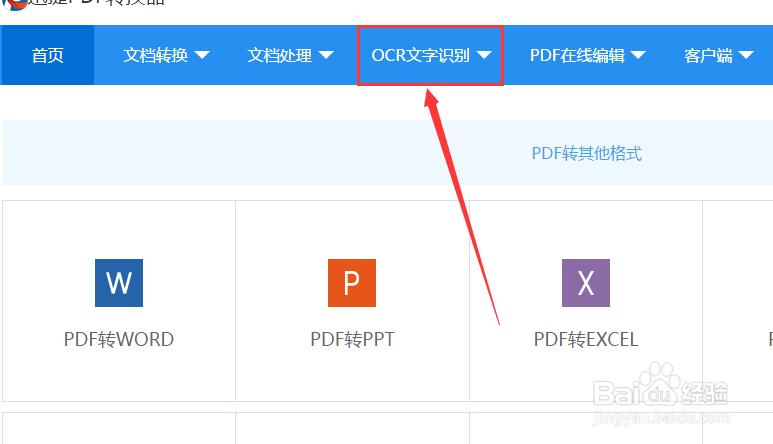Open the 文档转换 menu
Screen dimensions: 773x444
click(x=156, y=55)
